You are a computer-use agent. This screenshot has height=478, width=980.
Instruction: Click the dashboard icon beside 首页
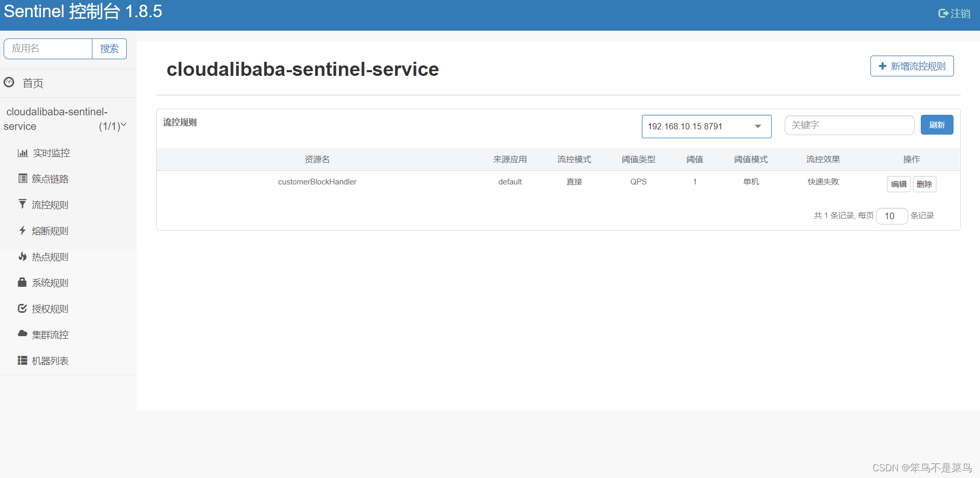(x=9, y=82)
